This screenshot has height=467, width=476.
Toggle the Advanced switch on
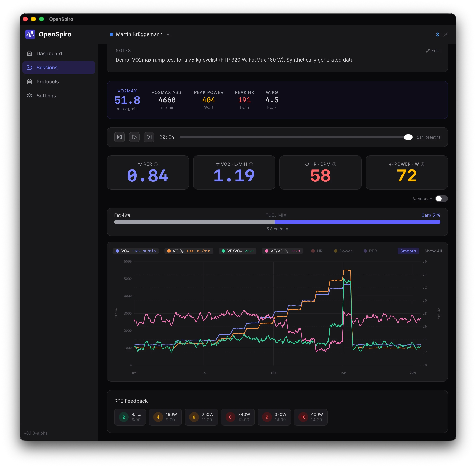click(441, 199)
